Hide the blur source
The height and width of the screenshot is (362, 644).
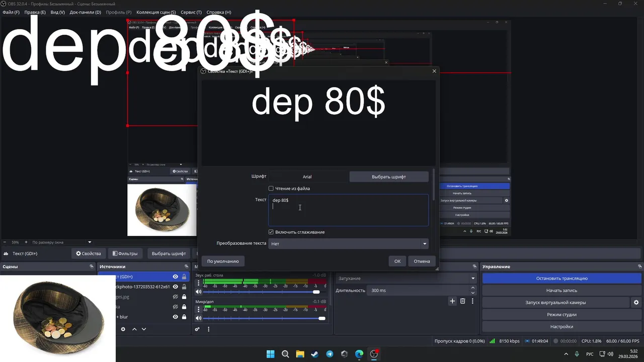tap(175, 317)
